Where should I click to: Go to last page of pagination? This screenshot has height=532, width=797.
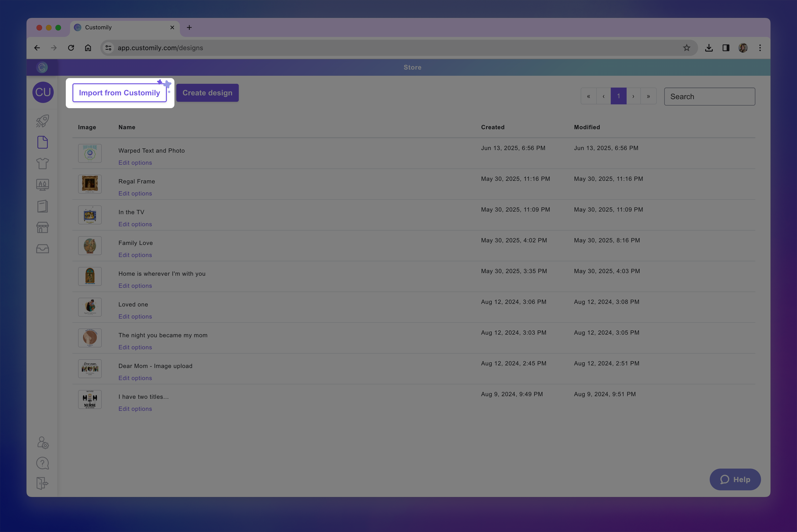point(648,96)
